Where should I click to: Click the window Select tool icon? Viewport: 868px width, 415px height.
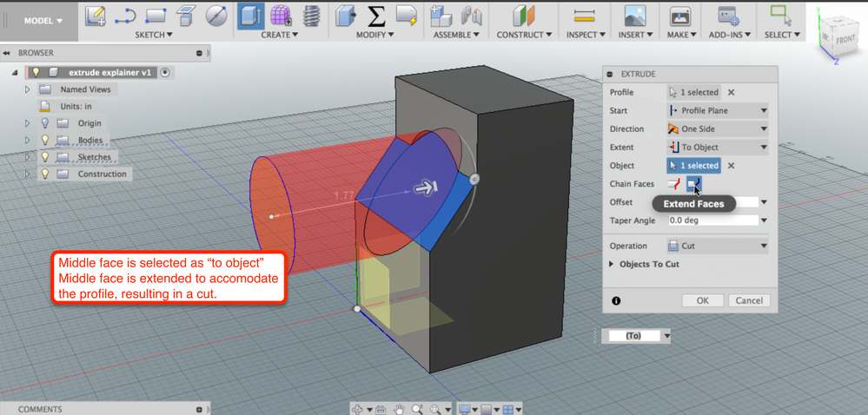[x=781, y=16]
